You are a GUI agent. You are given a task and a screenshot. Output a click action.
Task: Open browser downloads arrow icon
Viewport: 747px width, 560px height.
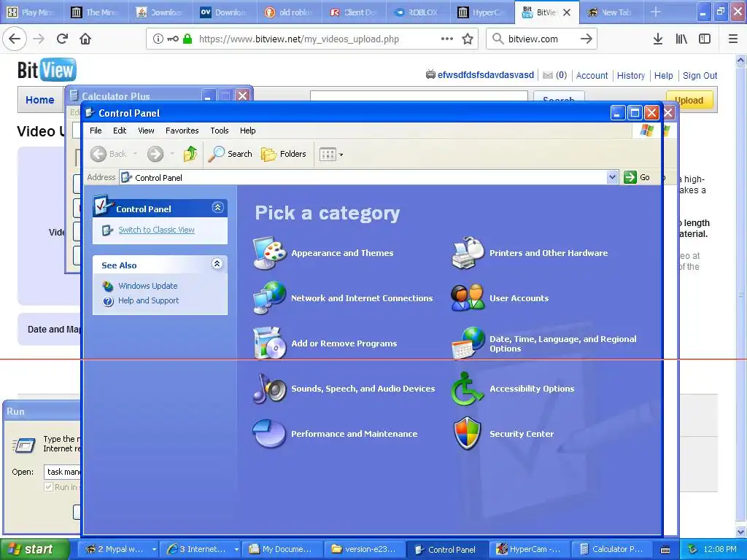[657, 39]
